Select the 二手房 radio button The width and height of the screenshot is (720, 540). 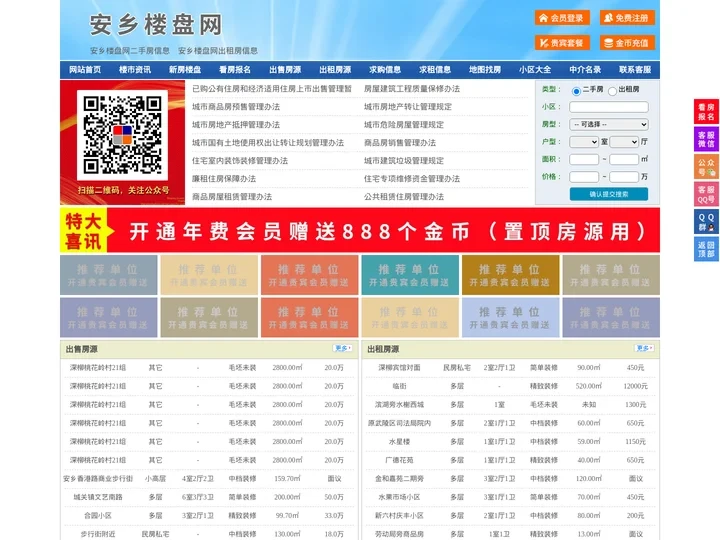576,91
